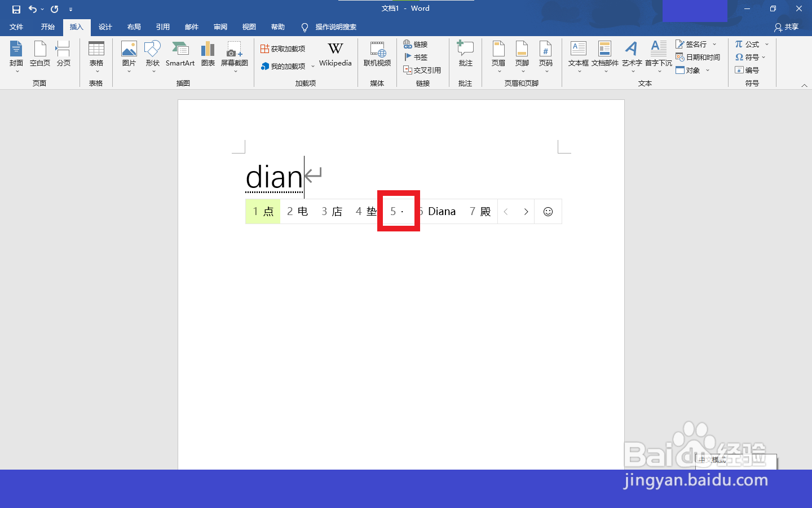
Task: Open the 表格 table dropdown
Action: pos(96,55)
